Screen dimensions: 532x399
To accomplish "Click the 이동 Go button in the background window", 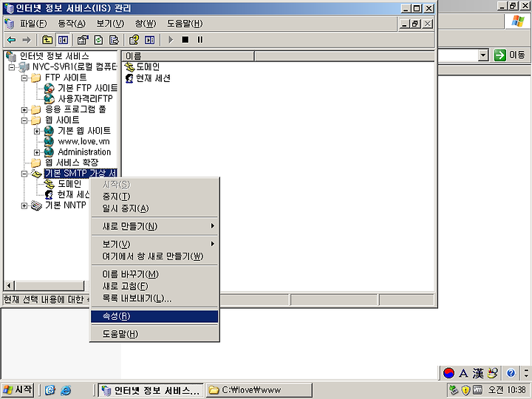I will [511, 55].
